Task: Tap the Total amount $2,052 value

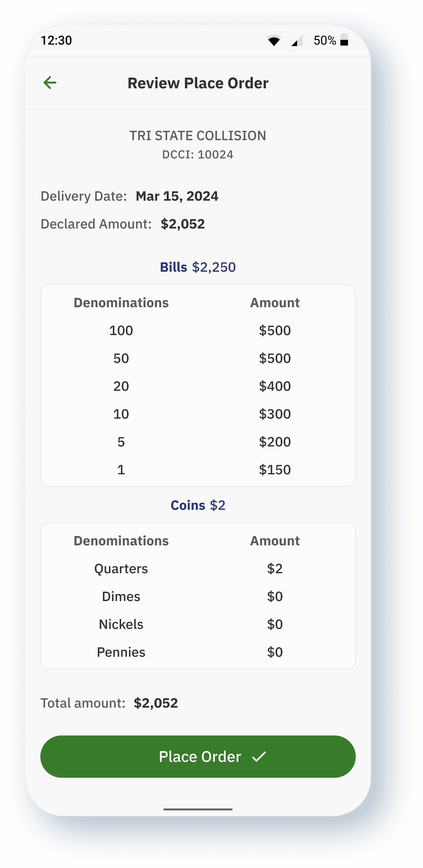Action: click(x=155, y=703)
